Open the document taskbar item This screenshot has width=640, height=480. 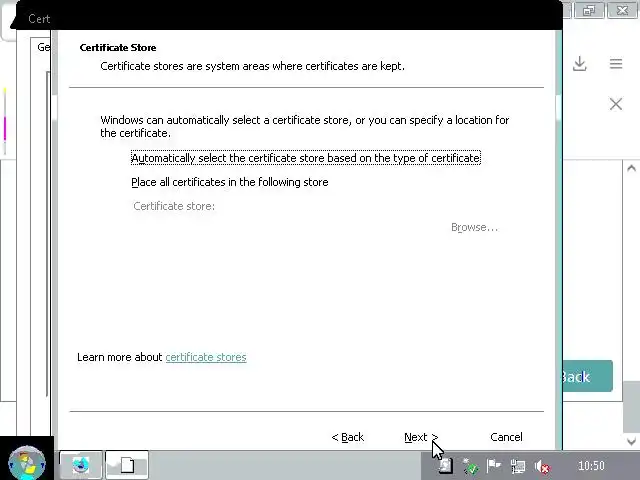click(127, 464)
